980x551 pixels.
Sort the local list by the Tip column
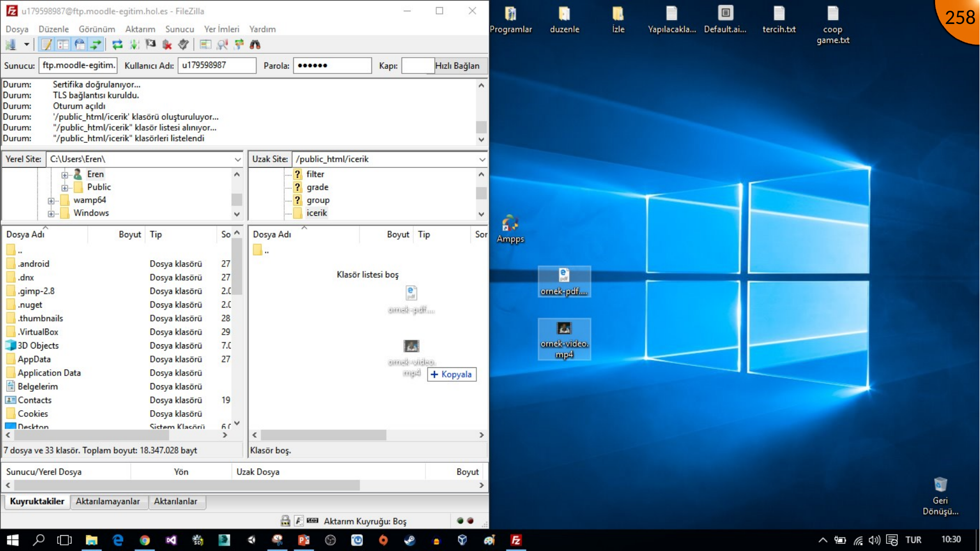pyautogui.click(x=181, y=234)
